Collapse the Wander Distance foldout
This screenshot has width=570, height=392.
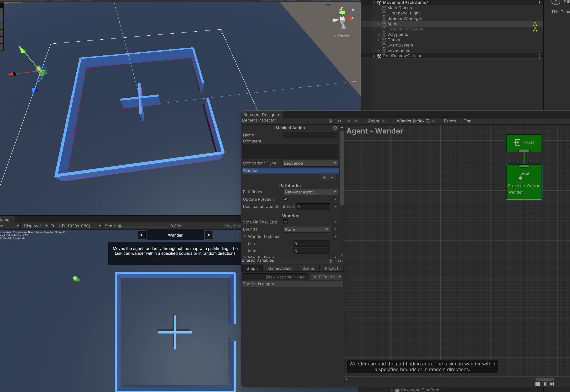tap(244, 236)
